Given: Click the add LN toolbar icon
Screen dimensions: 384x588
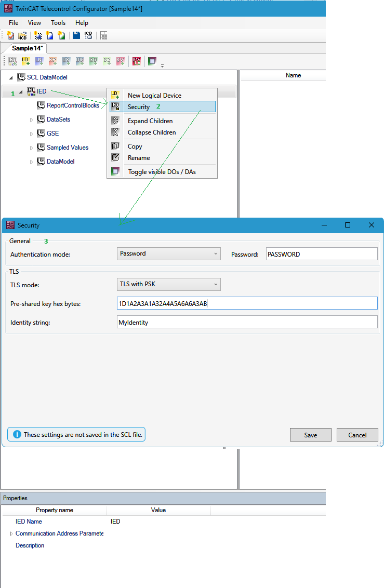Looking at the screenshot, I should pos(39,61).
